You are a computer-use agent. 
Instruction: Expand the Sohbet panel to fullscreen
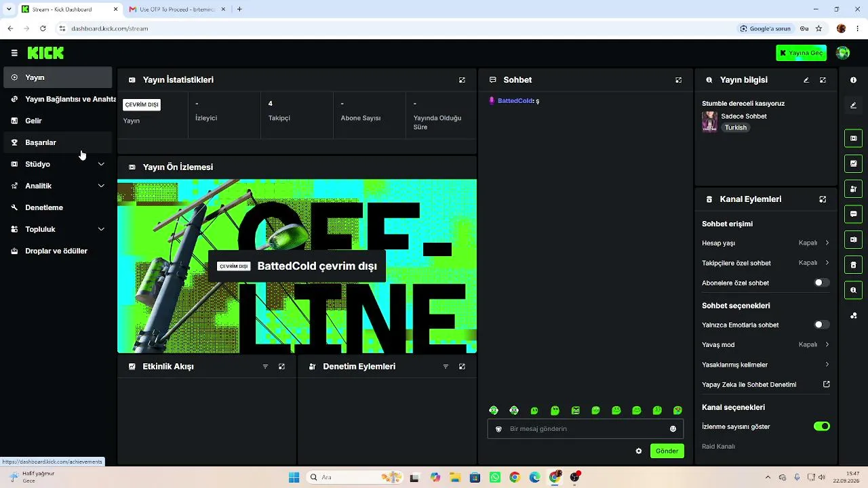pyautogui.click(x=678, y=80)
